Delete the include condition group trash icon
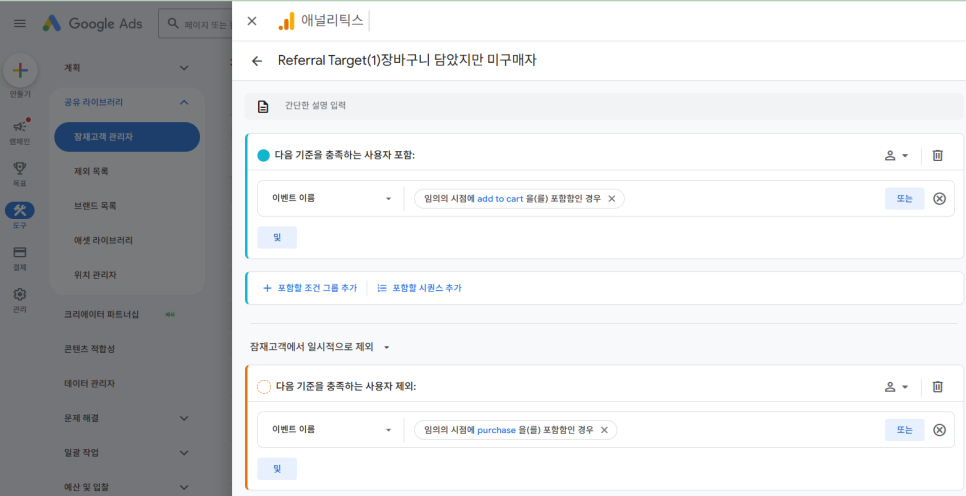The height and width of the screenshot is (496, 966). (937, 155)
